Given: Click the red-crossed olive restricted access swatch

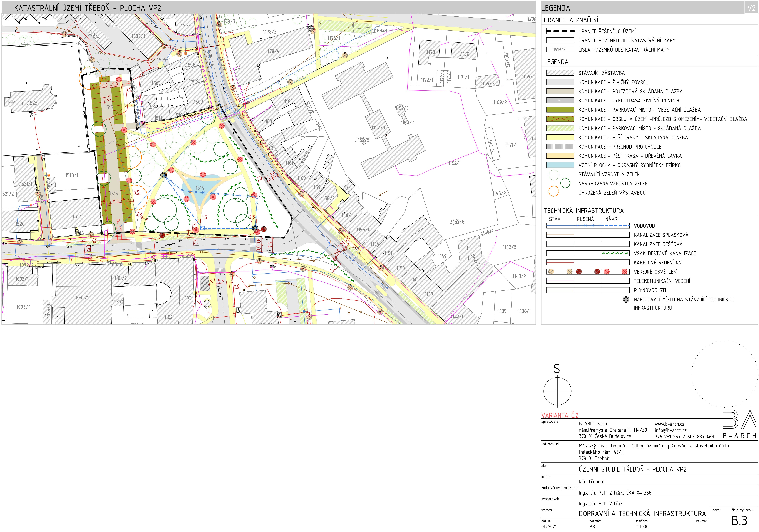Looking at the screenshot, I should pos(560,119).
